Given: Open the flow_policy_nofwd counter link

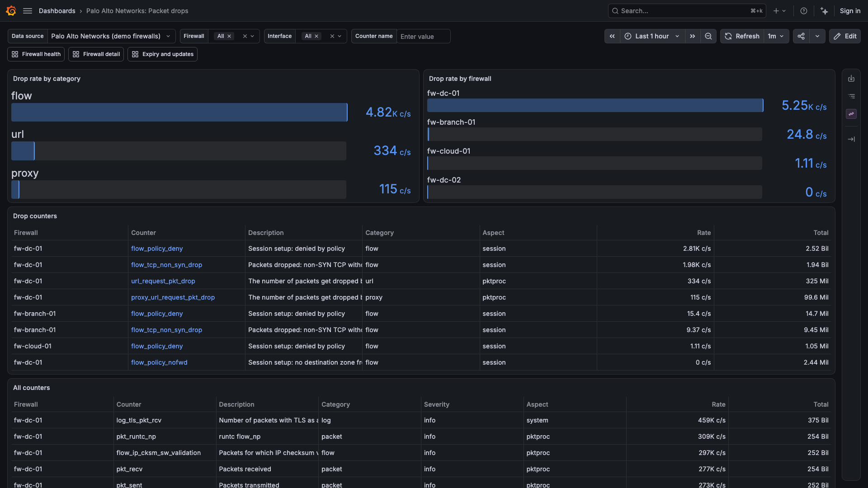Looking at the screenshot, I should (x=159, y=362).
